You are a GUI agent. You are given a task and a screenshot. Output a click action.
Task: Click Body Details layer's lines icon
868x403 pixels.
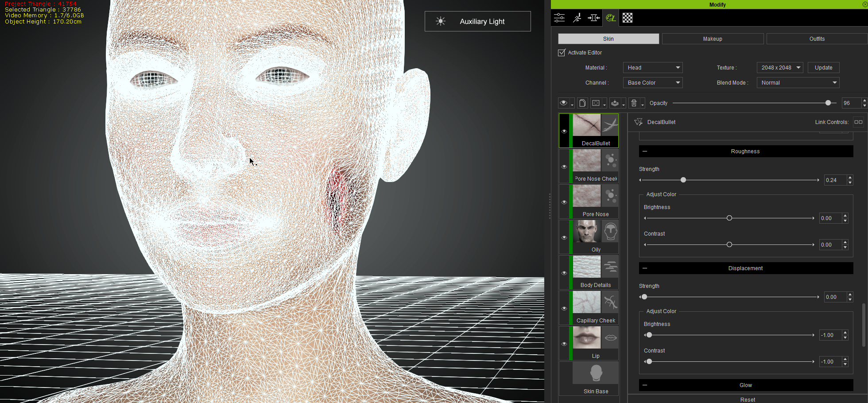point(610,267)
